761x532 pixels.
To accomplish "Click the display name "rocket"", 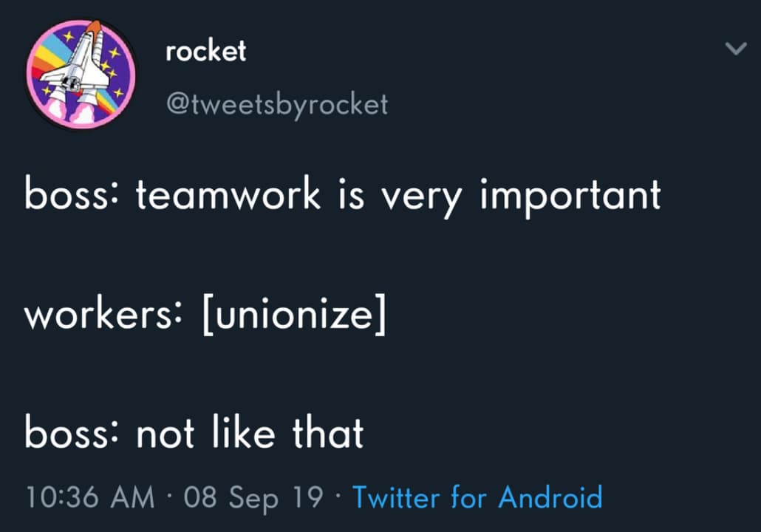I will (205, 52).
